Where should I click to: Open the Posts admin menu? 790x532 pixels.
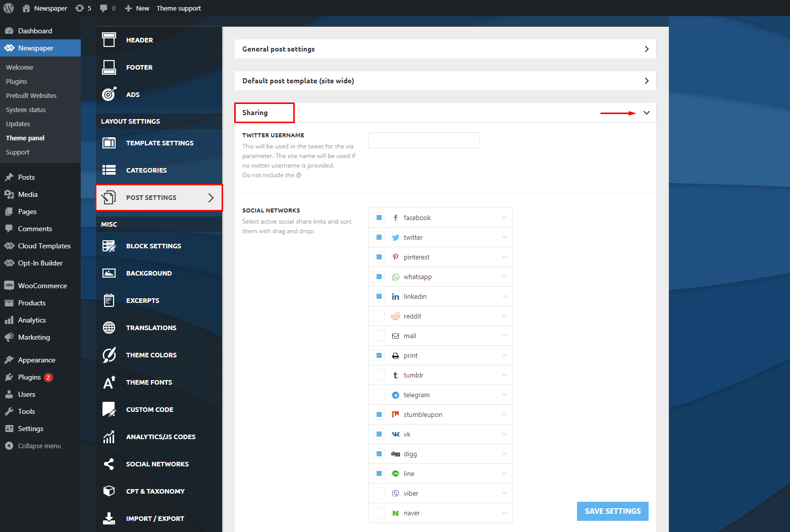coord(40,177)
